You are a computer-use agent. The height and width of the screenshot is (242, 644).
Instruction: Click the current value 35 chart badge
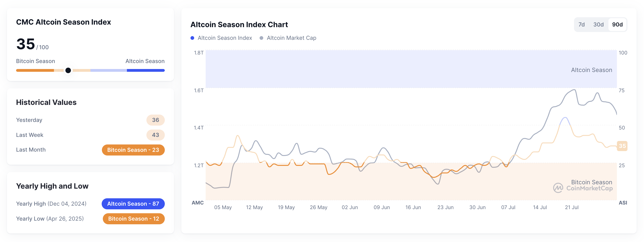point(622,146)
